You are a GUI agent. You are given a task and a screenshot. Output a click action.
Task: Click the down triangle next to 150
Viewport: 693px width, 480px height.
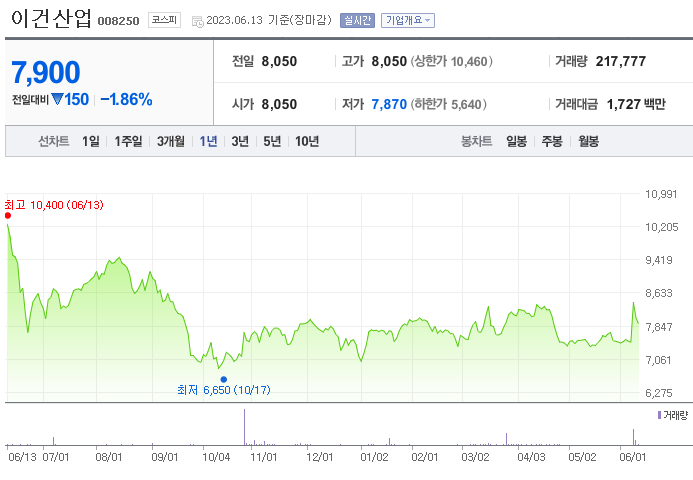point(57,99)
